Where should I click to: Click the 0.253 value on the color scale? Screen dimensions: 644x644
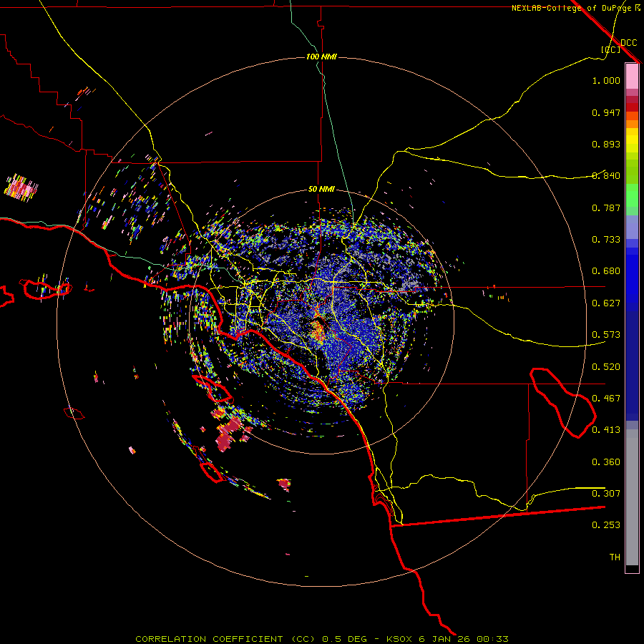pos(606,525)
